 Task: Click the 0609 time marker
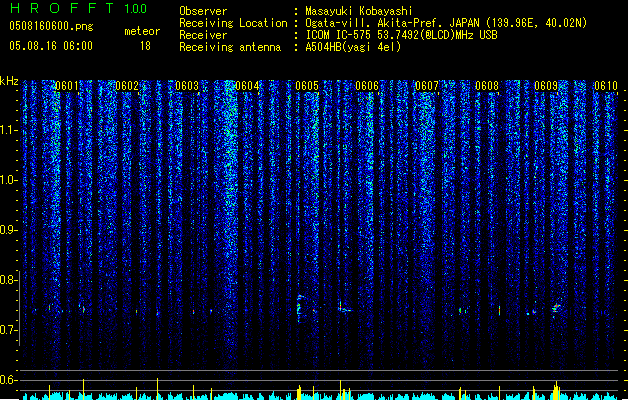point(546,86)
